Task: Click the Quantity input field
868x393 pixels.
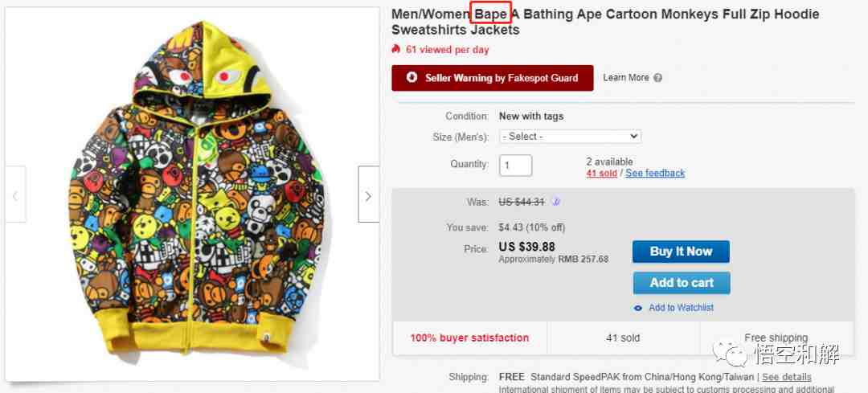Action: (515, 166)
